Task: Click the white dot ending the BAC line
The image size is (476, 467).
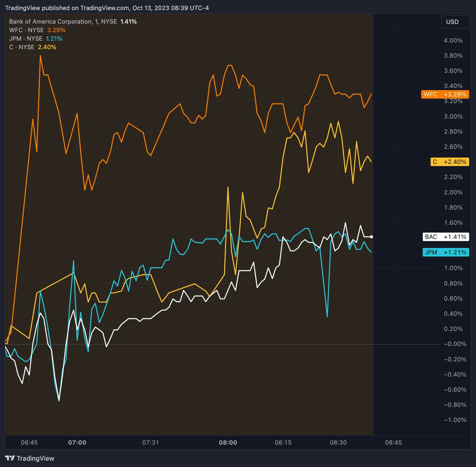Action: (x=371, y=237)
